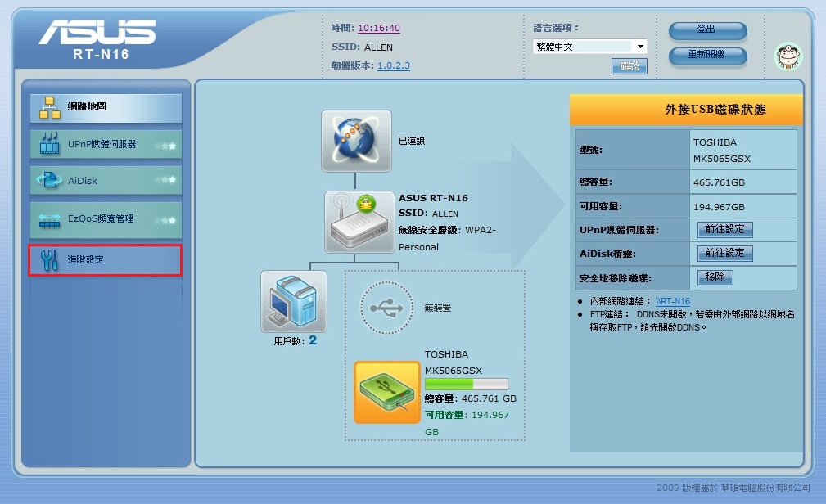Viewport: 826px width, 504px height.
Task: Click the green lock security badge
Action: pos(366,203)
